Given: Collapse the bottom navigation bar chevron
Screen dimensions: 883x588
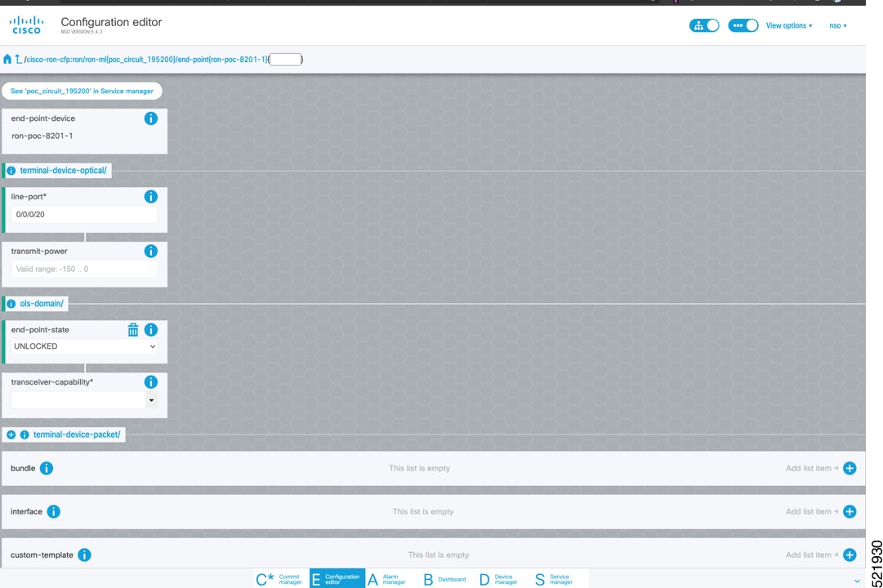Looking at the screenshot, I should (857, 581).
